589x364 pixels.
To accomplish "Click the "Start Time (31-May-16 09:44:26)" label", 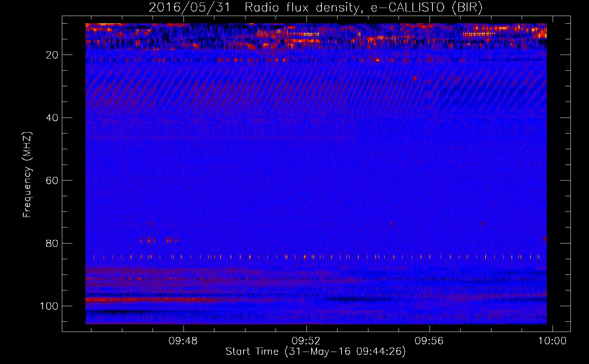I will coord(316,352).
